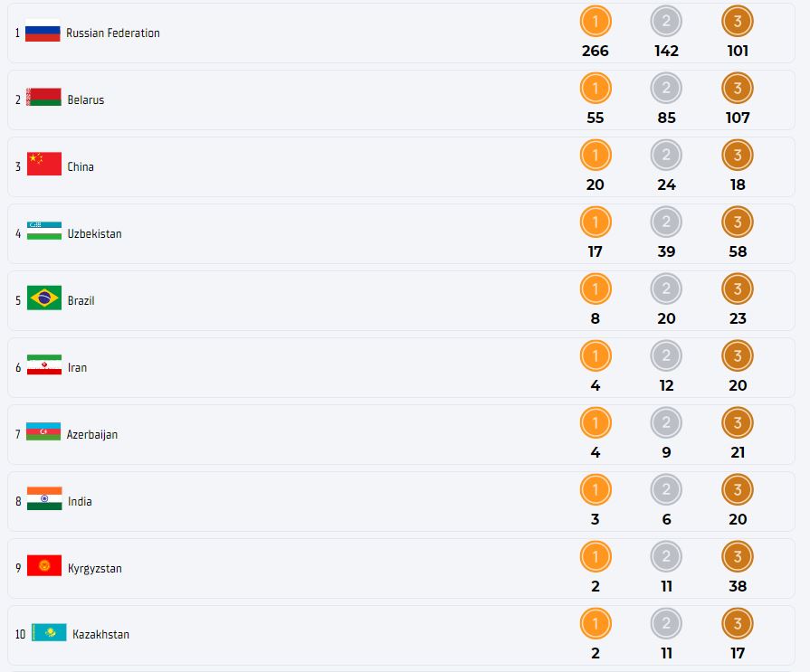
Task: Click the Brazil flag icon
Action: (44, 299)
